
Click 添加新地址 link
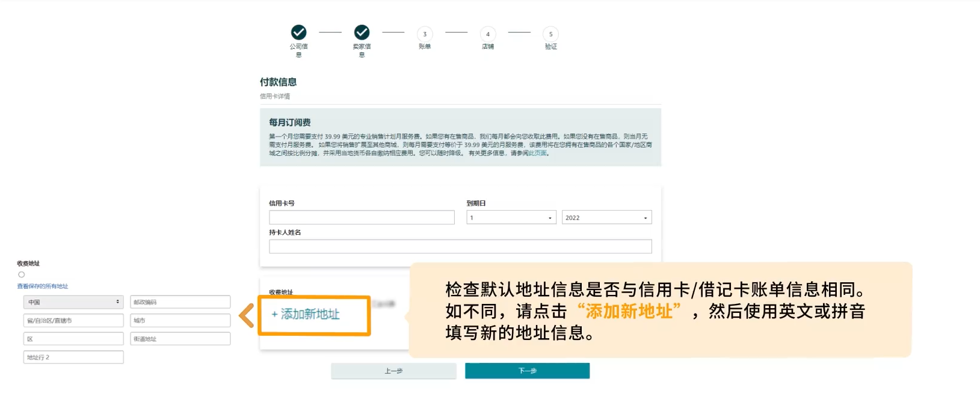[306, 314]
